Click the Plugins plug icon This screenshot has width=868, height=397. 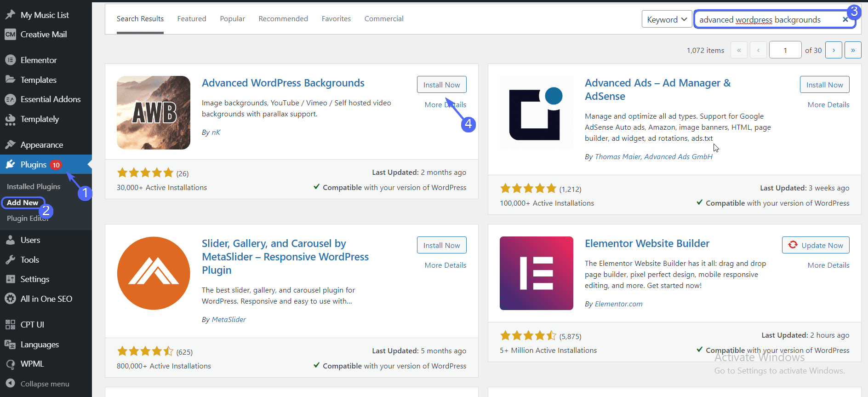(x=10, y=165)
